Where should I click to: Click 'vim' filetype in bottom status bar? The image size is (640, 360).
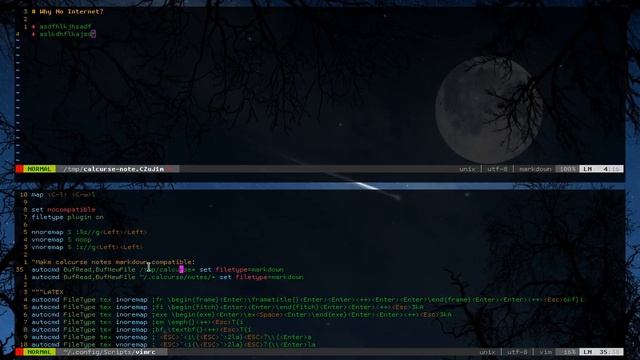point(545,352)
